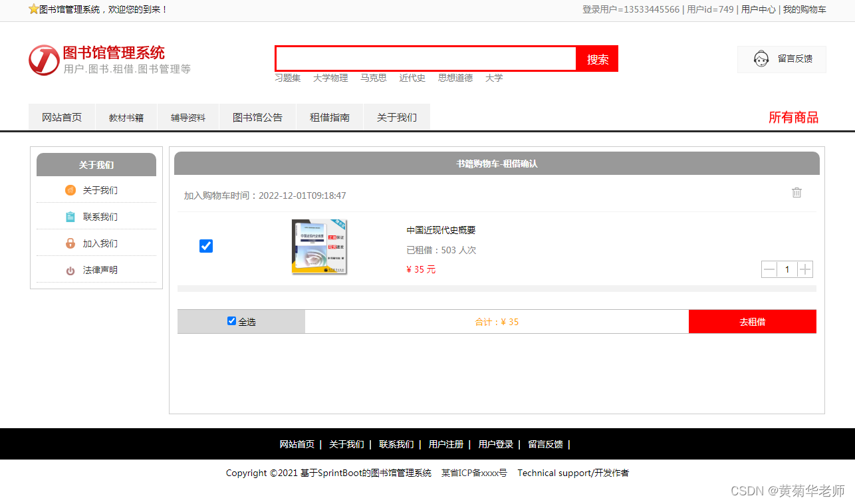Screen dimensions: 855x504
Task: Click the trash icon to remove cart item
Action: coord(796,192)
